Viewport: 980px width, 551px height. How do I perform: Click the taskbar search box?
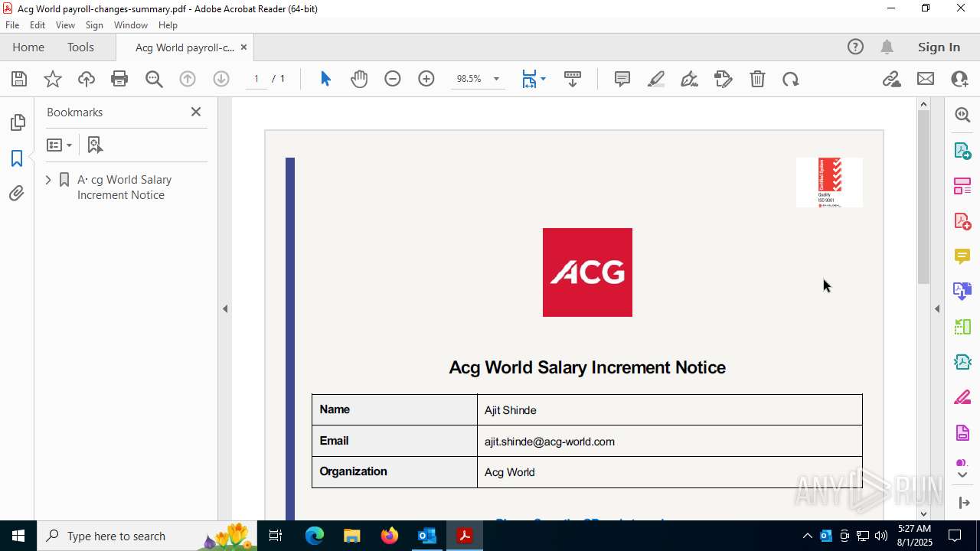(x=147, y=536)
